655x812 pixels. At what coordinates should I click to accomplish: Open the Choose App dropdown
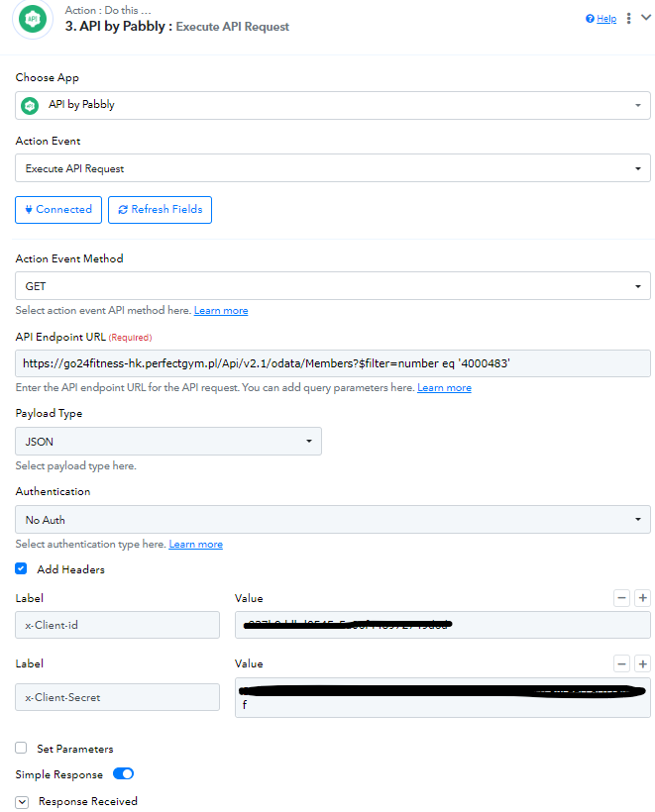[333, 106]
